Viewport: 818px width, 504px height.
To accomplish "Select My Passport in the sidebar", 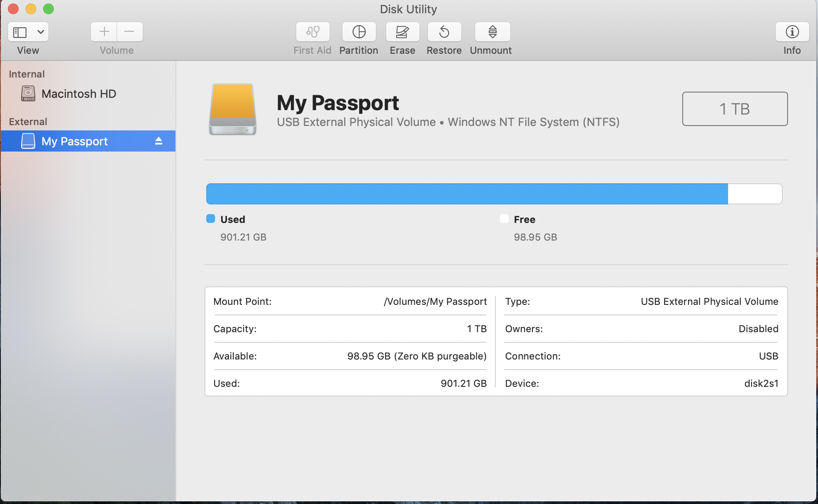I will coord(88,141).
